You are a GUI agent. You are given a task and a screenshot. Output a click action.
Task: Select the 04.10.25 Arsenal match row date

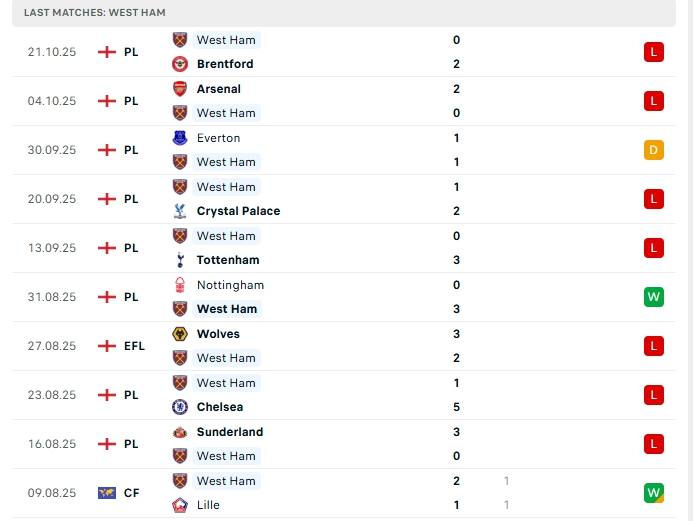pos(52,101)
